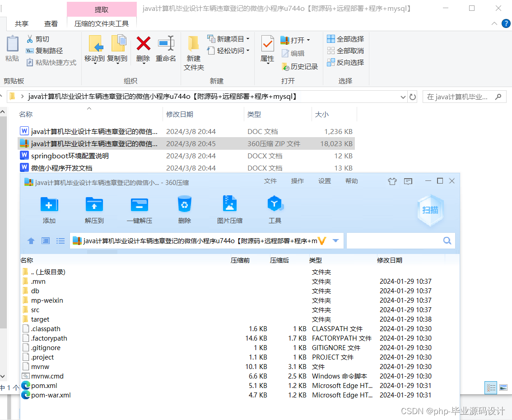
Task: Toggle details view in Explorer status bar
Action: [491, 388]
